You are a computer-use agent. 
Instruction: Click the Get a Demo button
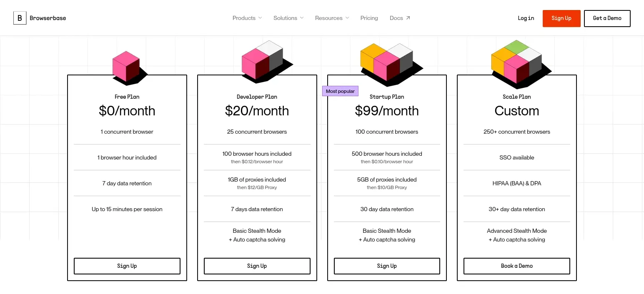[x=607, y=18]
